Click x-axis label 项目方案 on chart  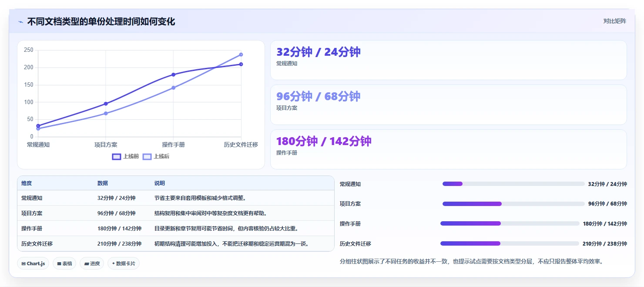click(106, 145)
